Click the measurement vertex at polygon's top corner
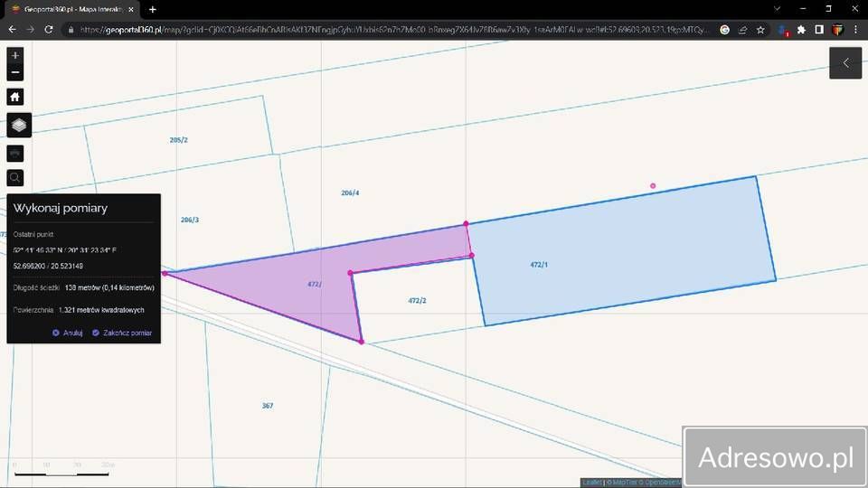This screenshot has height=488, width=868. 467,223
